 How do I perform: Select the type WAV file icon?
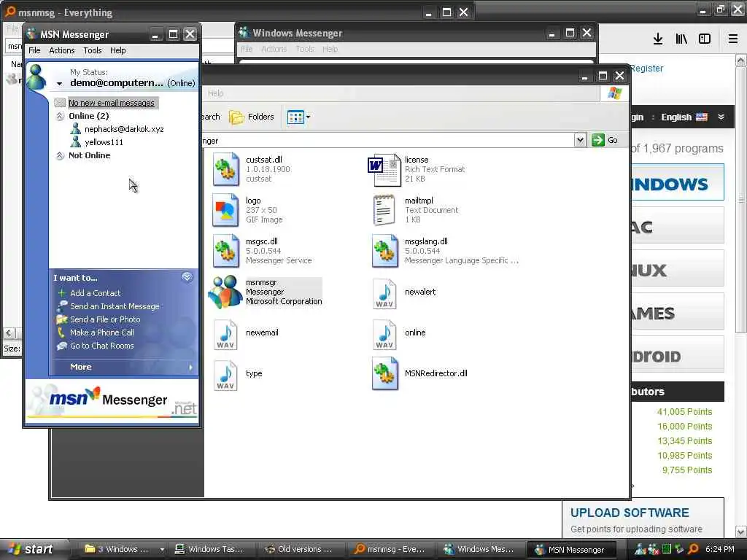226,376
